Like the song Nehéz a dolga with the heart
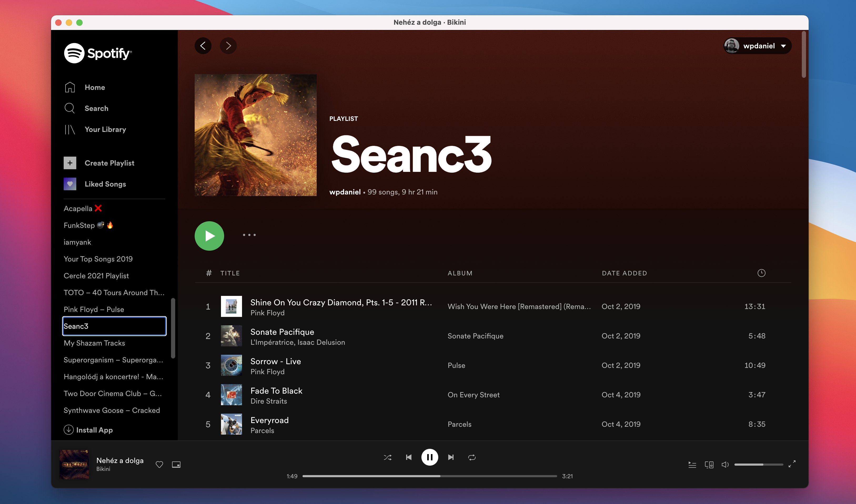This screenshot has height=504, width=856. click(x=159, y=465)
